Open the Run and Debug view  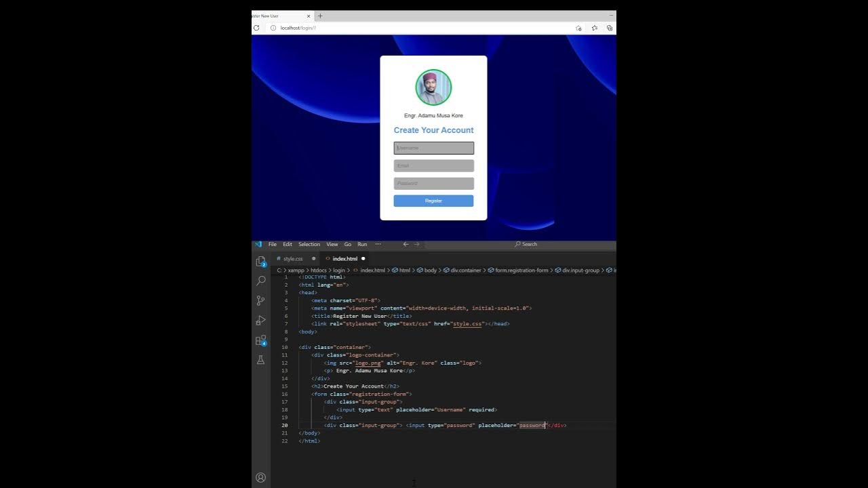[x=260, y=320]
